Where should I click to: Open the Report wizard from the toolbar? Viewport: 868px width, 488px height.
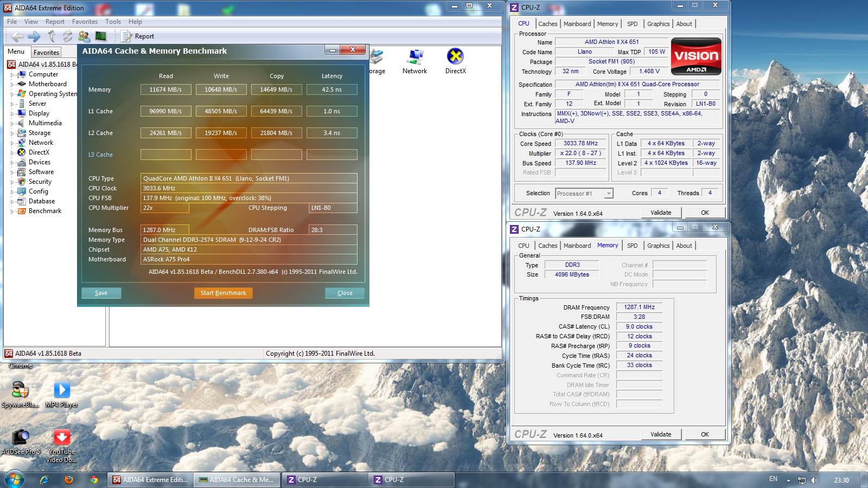[x=138, y=36]
